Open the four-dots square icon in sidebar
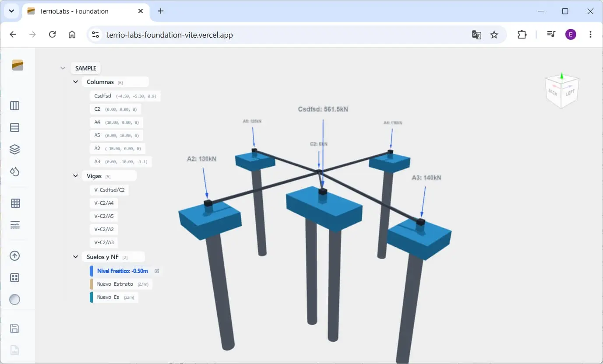 point(14,278)
